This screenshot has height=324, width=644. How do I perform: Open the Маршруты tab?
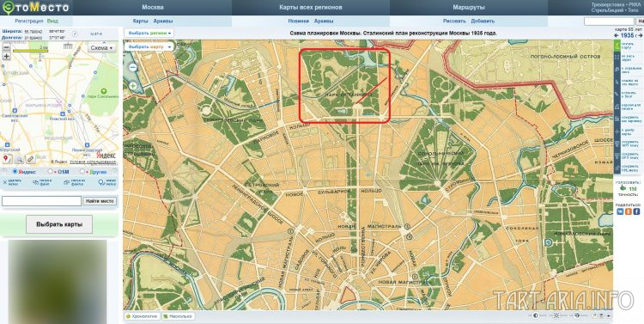[469, 8]
